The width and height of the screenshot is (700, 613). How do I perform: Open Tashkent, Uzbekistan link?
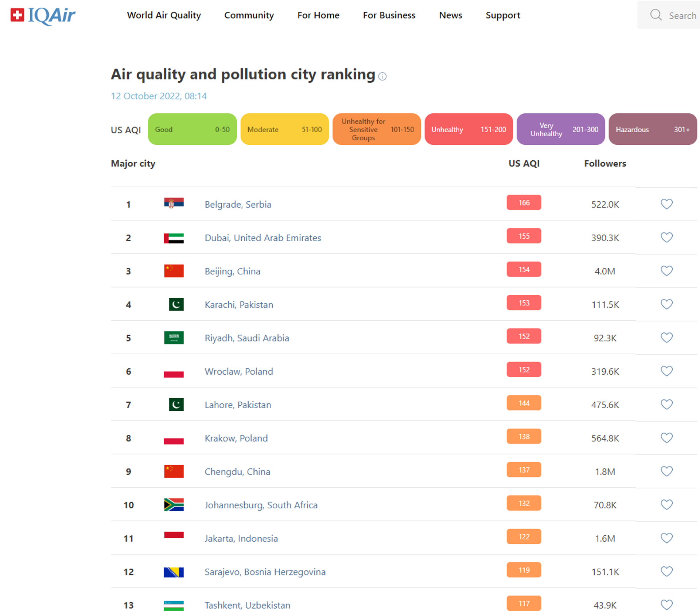[247, 605]
